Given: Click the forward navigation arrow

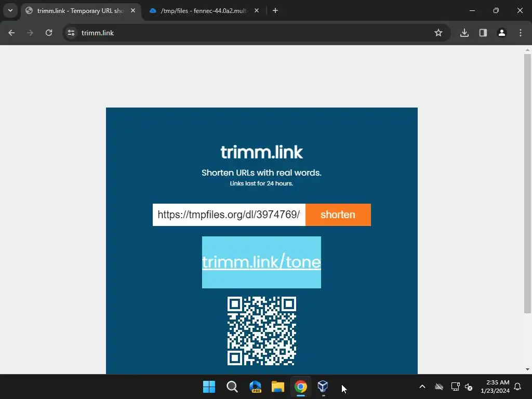Looking at the screenshot, I should point(30,33).
